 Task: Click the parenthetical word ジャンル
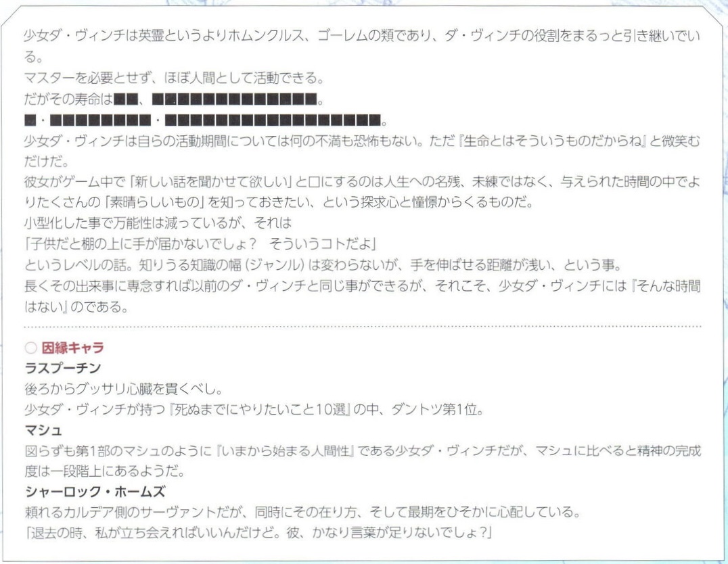coord(273,265)
